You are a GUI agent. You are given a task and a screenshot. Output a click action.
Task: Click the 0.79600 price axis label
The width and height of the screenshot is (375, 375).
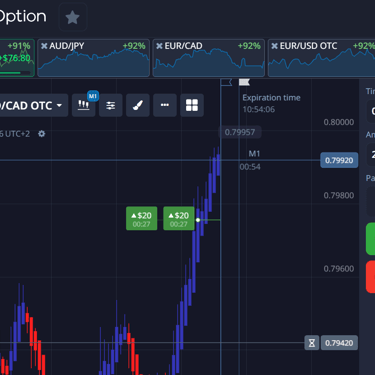tap(339, 269)
